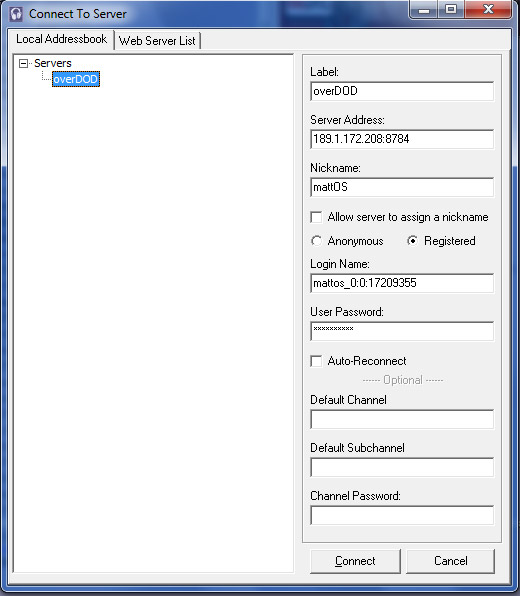
Task: Click the headset app icon in title bar
Action: (x=16, y=14)
